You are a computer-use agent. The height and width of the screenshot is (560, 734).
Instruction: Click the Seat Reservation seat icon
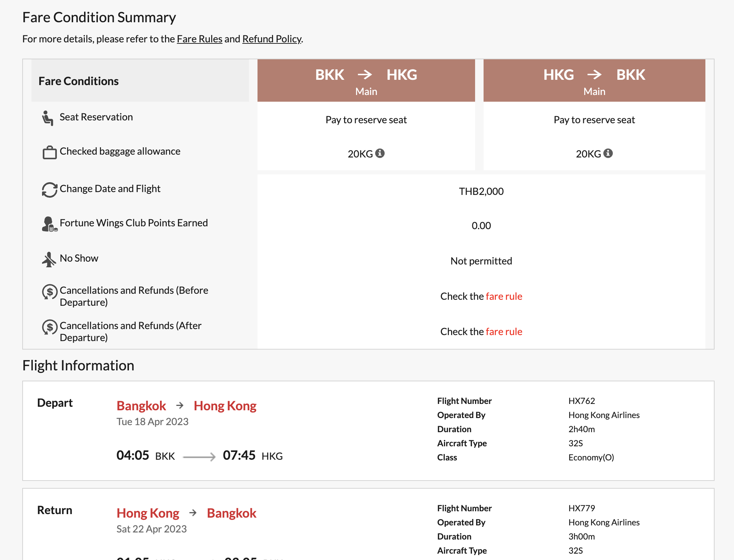click(48, 118)
